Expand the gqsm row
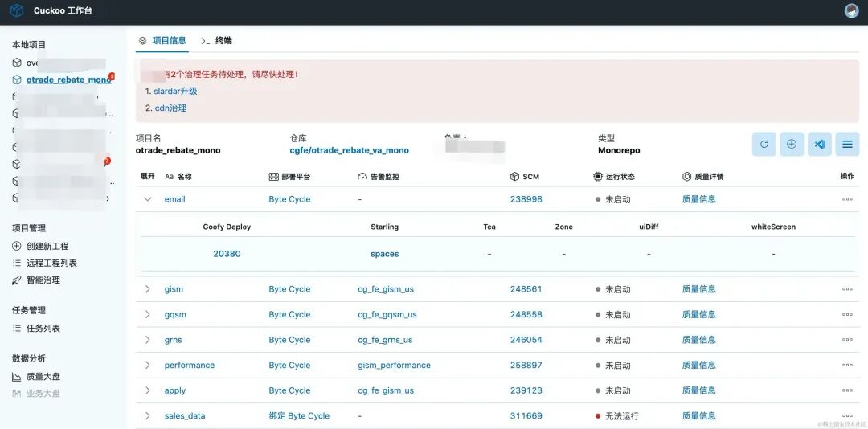868x429 pixels. point(148,314)
